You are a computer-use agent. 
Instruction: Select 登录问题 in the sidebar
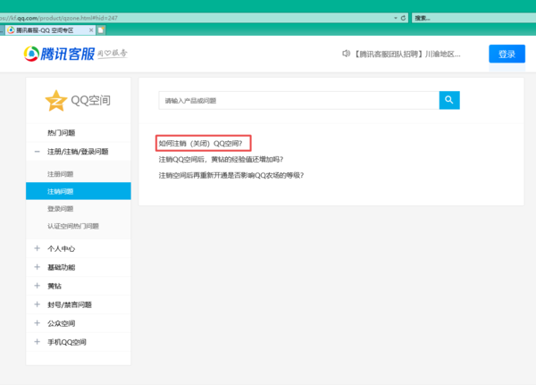coord(61,208)
